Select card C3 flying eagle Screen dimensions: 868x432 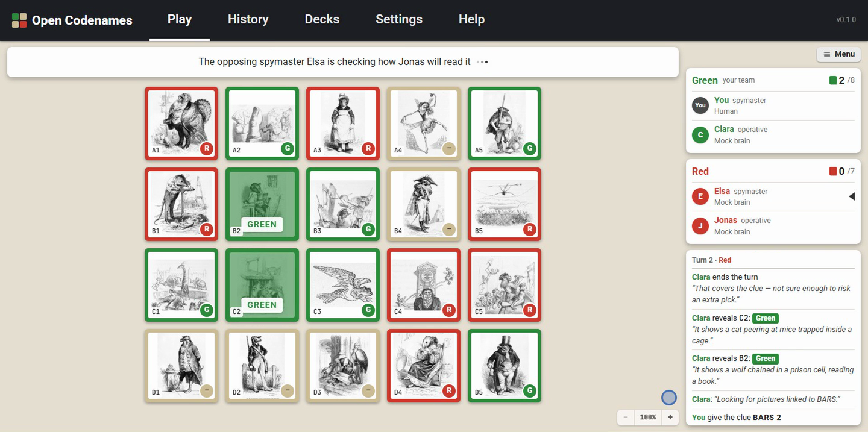click(343, 285)
